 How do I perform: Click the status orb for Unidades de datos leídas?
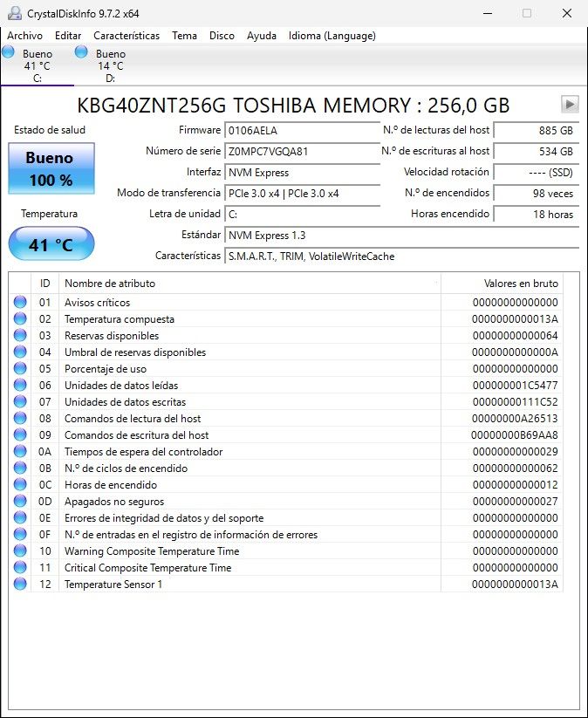(x=20, y=385)
